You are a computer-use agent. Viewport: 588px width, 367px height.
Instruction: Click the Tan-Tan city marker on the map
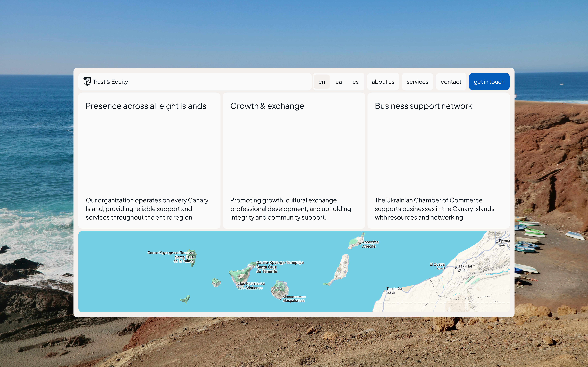pos(456,268)
